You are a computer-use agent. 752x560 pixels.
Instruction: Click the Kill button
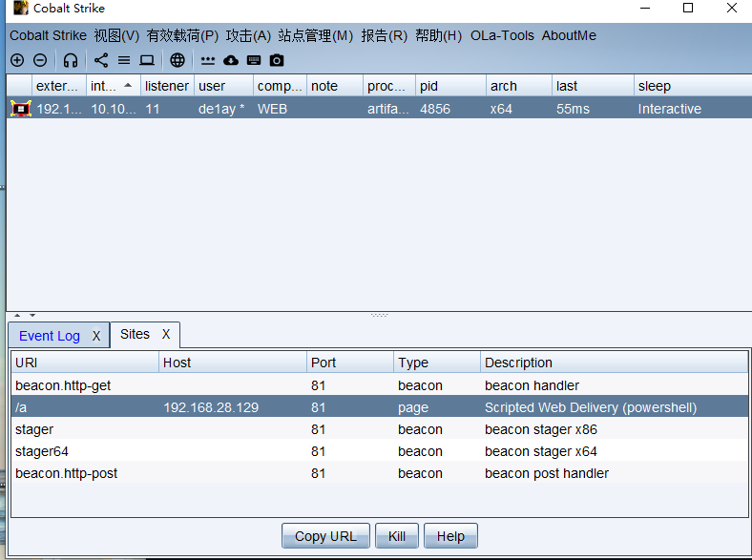396,536
